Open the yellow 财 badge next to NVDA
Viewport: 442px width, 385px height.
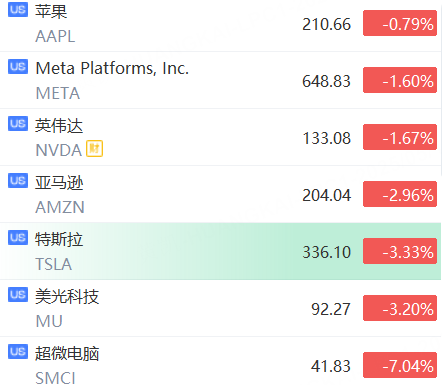[94, 149]
